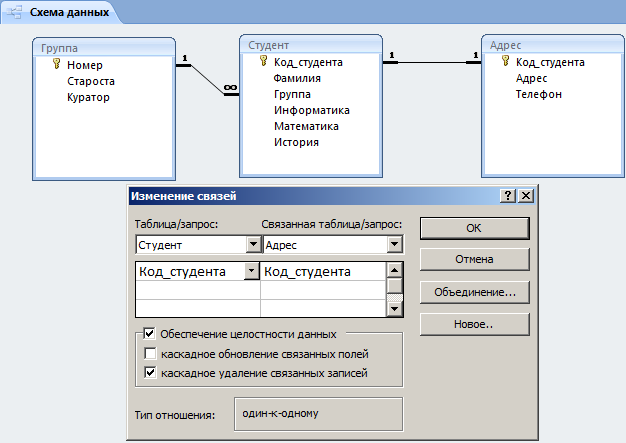Select relationship line between Группа and Студент

coord(208,80)
